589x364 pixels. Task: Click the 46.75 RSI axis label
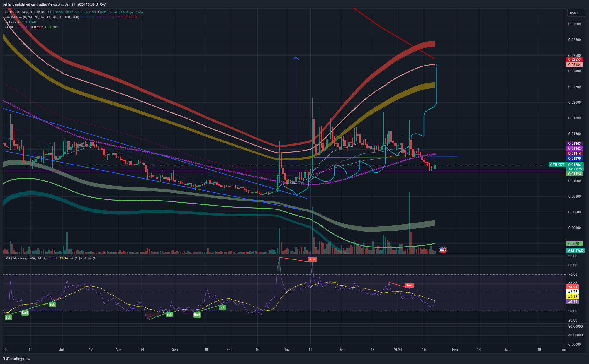[x=573, y=292]
